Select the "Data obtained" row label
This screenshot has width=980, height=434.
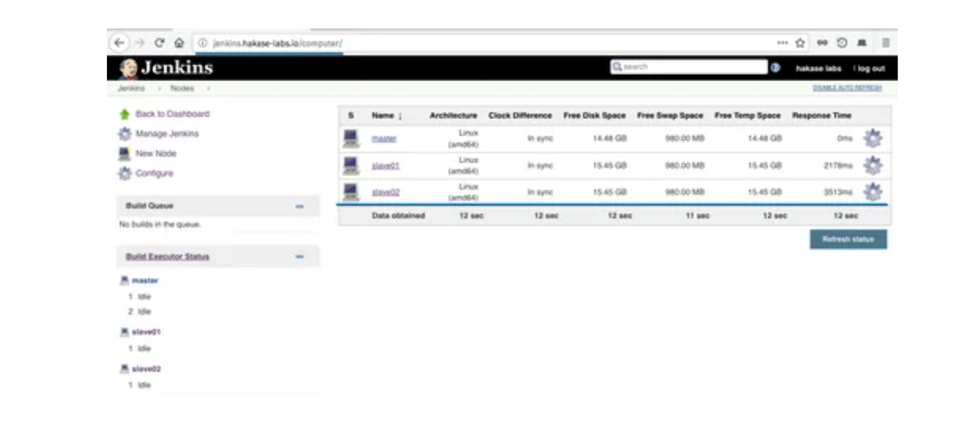click(398, 216)
